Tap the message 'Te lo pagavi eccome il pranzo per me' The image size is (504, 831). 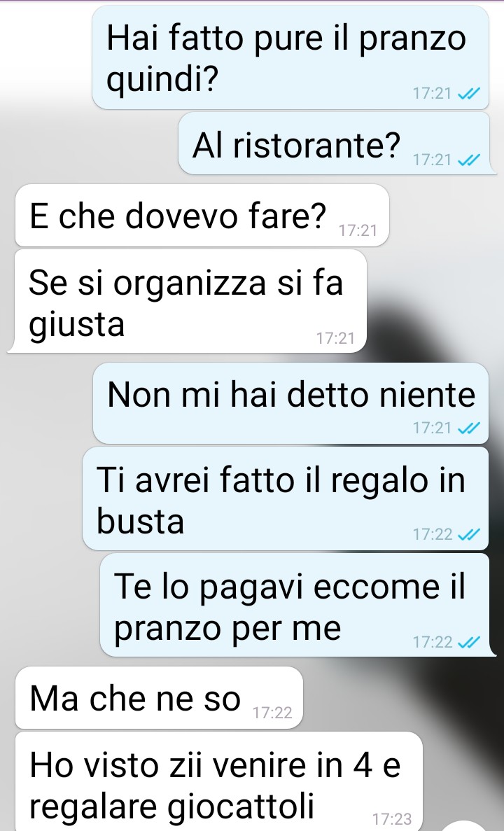click(295, 606)
